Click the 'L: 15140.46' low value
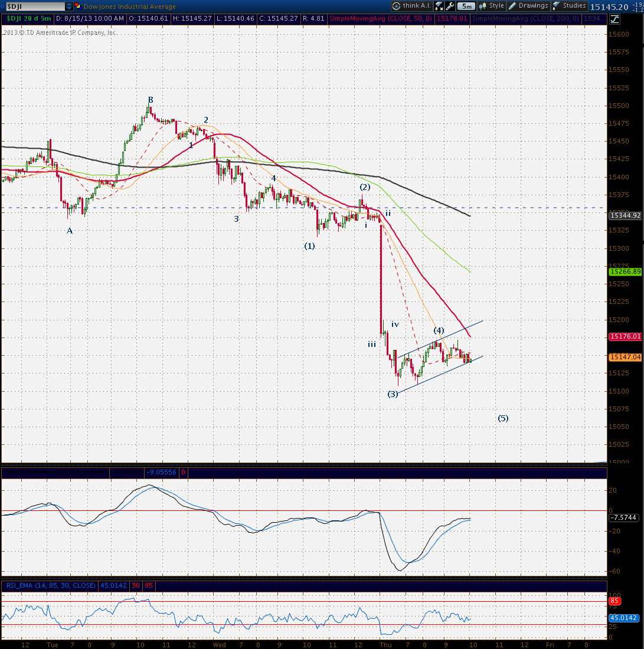Viewport: 644px width, 649px height. [x=236, y=19]
